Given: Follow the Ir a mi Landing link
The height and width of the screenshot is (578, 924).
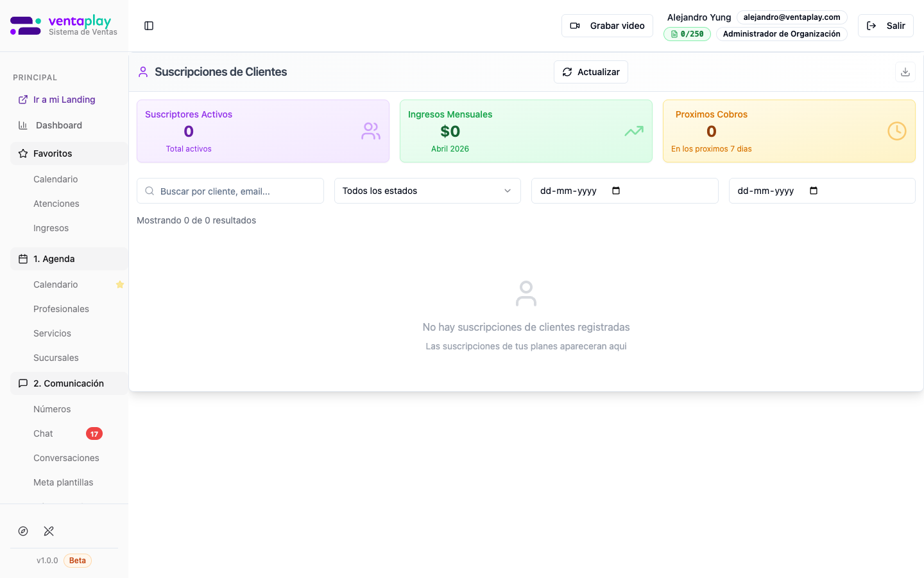Looking at the screenshot, I should pyautogui.click(x=64, y=100).
